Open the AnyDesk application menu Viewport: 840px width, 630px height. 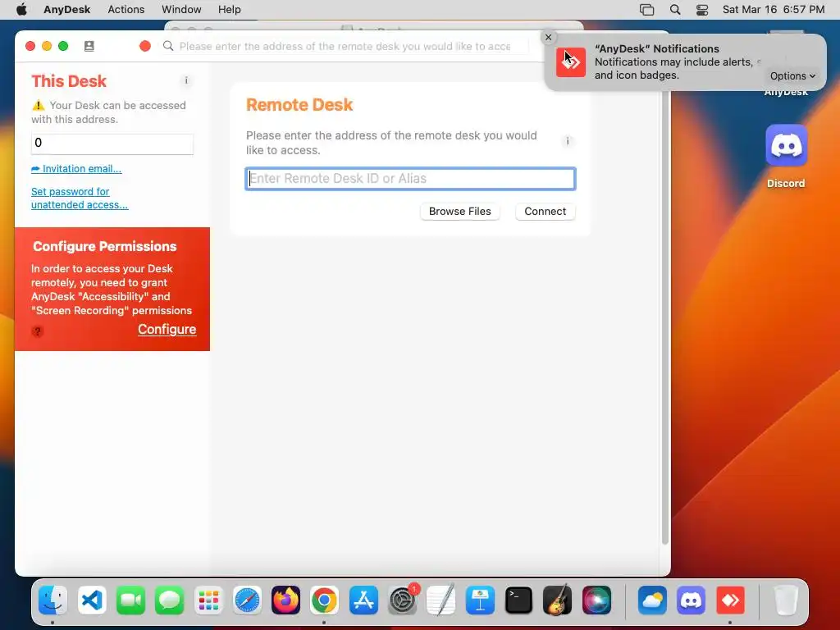pyautogui.click(x=67, y=10)
